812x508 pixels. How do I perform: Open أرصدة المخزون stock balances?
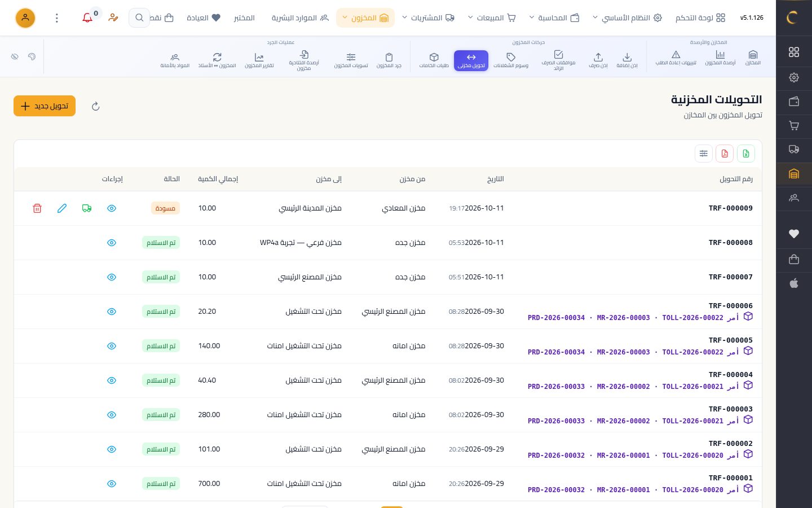tap(720, 58)
